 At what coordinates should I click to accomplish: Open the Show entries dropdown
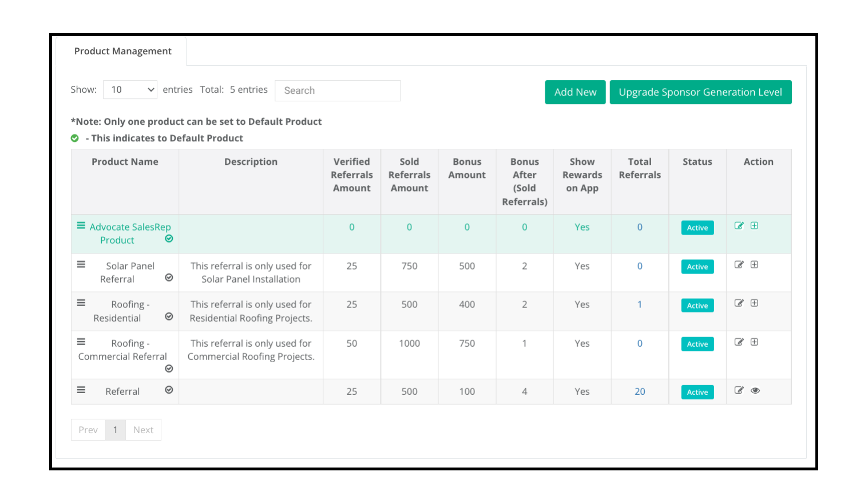click(x=130, y=90)
